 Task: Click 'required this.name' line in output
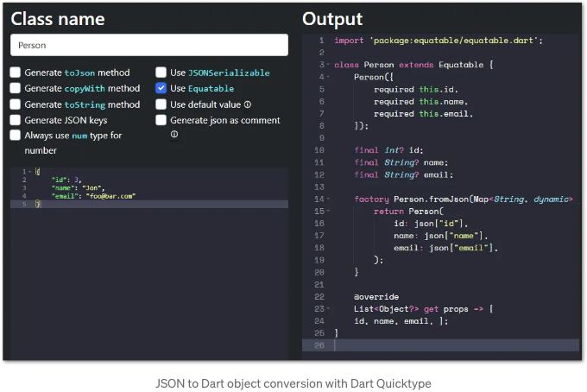coord(420,102)
